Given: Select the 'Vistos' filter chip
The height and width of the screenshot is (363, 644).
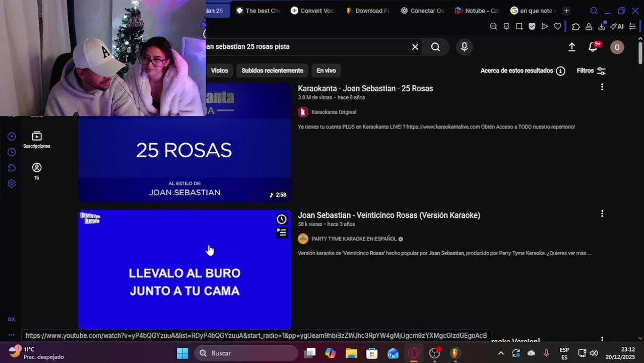Looking at the screenshot, I should 219,71.
